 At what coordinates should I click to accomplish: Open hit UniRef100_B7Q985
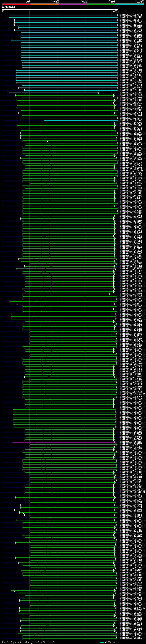click(x=131, y=138)
